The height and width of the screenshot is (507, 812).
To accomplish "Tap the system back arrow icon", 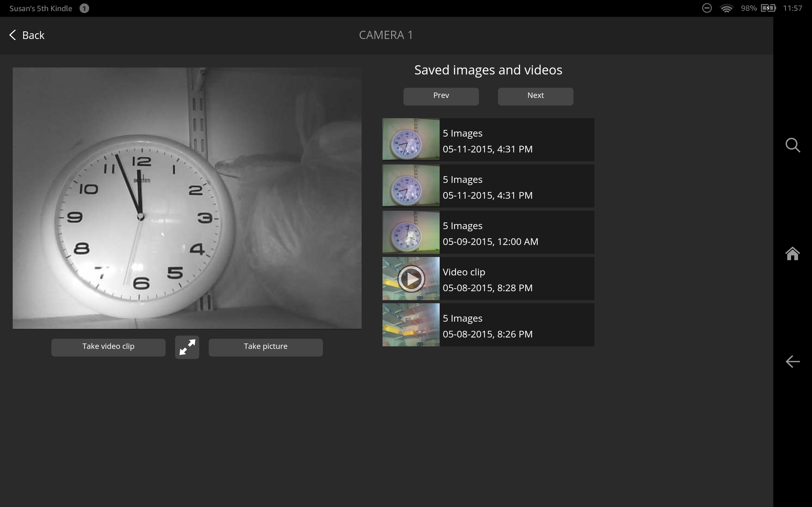I will click(793, 362).
